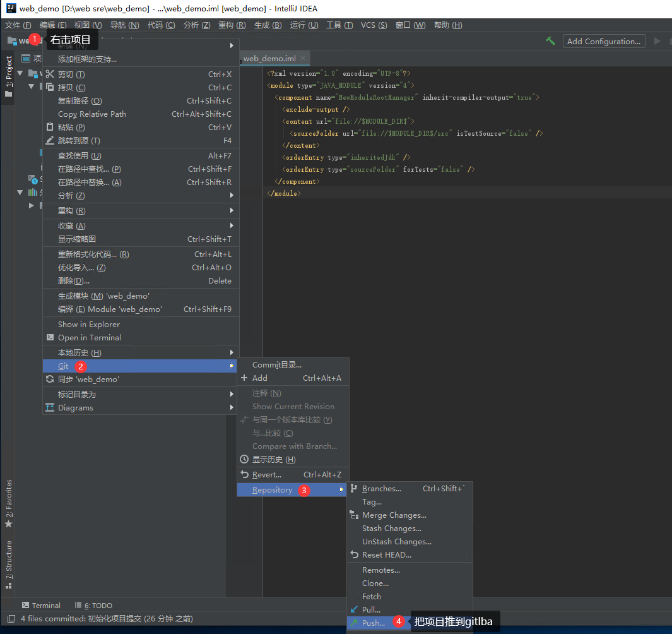Open the 文件 (F) menu
Image resolution: width=672 pixels, height=634 pixels.
click(18, 25)
